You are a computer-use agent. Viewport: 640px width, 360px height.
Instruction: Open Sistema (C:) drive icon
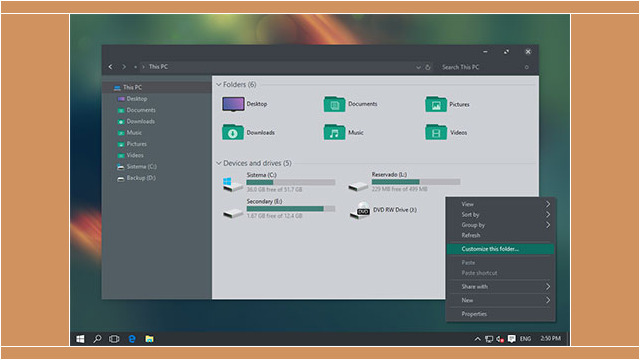click(x=233, y=184)
